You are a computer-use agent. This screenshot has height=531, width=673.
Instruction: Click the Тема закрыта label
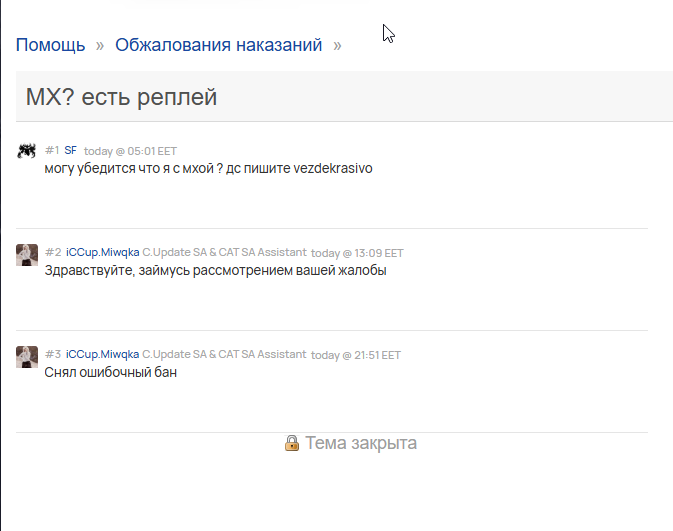click(361, 443)
